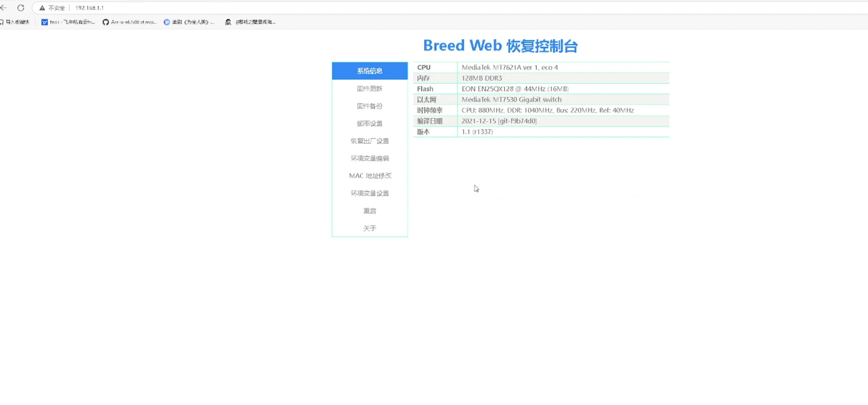Click the 导入收藏夹 bookmark bar item

[15, 22]
